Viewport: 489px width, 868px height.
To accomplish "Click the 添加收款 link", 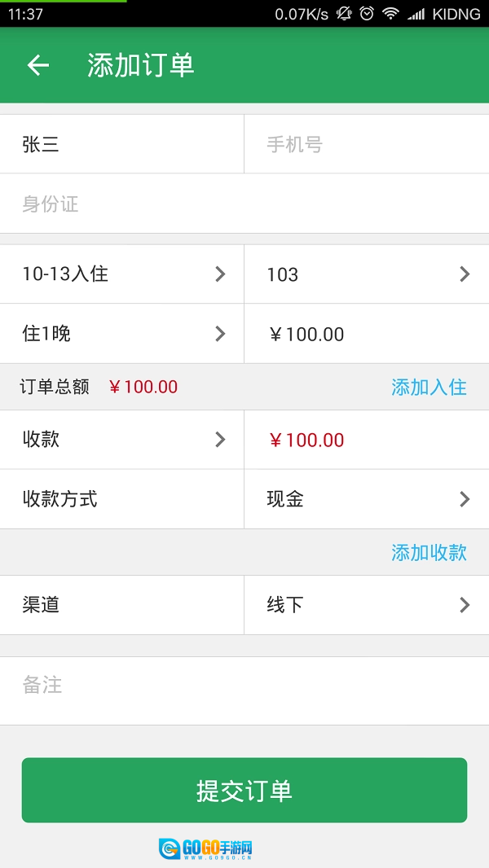I will coord(429,553).
